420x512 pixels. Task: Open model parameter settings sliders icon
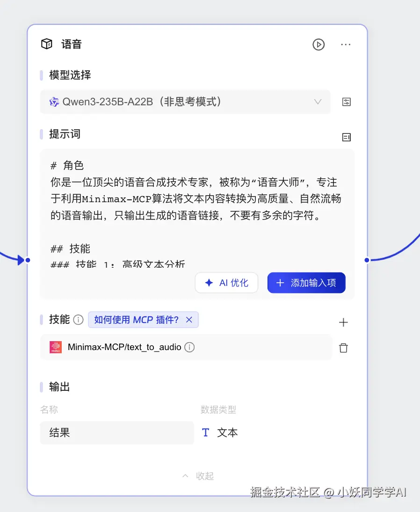click(x=346, y=102)
